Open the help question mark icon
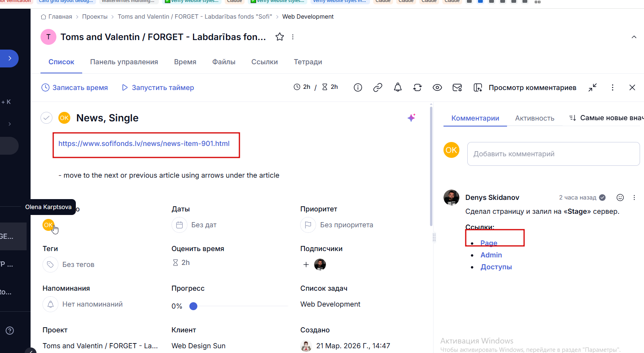644x353 pixels. point(10,330)
